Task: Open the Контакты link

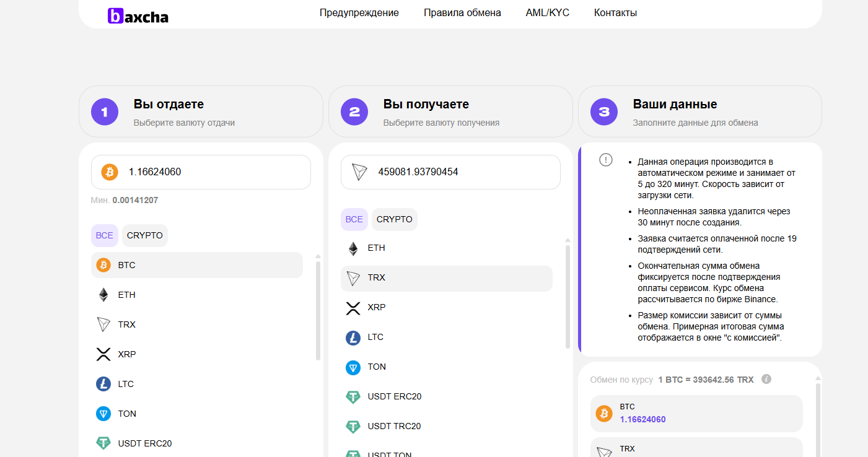Action: pos(615,13)
